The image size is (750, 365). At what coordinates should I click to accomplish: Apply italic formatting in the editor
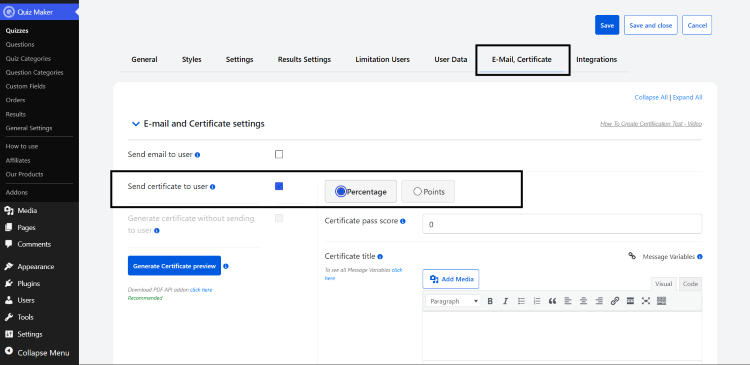pyautogui.click(x=505, y=301)
